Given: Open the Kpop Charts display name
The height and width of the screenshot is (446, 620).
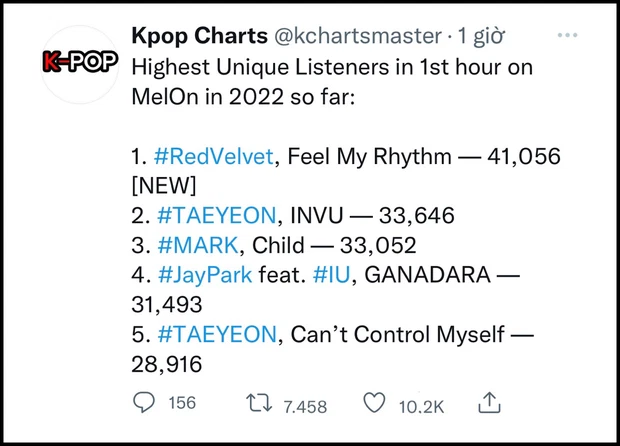Looking at the screenshot, I should coord(200,36).
